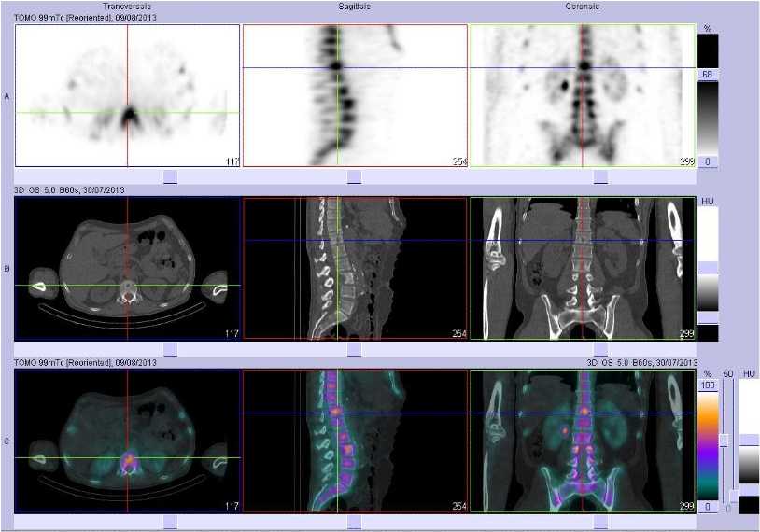
Task: Click the grayscale HU bar in row B
Action: click(708, 292)
